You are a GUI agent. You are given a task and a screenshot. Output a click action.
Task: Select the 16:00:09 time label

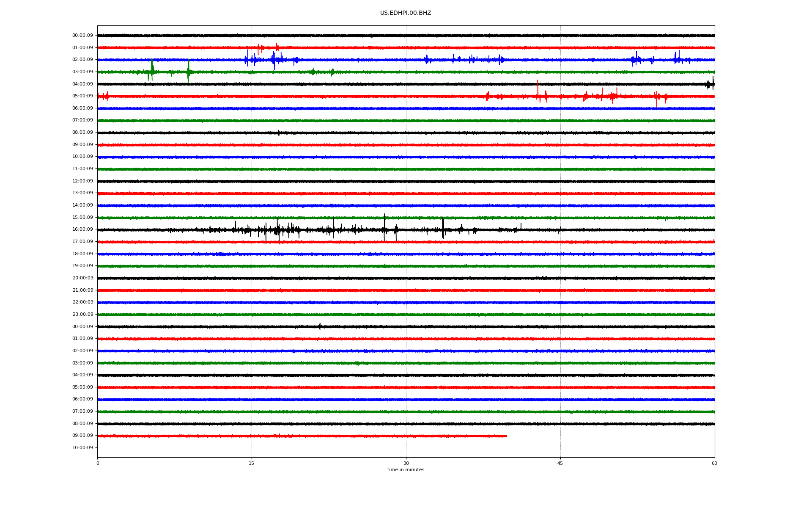click(x=82, y=229)
